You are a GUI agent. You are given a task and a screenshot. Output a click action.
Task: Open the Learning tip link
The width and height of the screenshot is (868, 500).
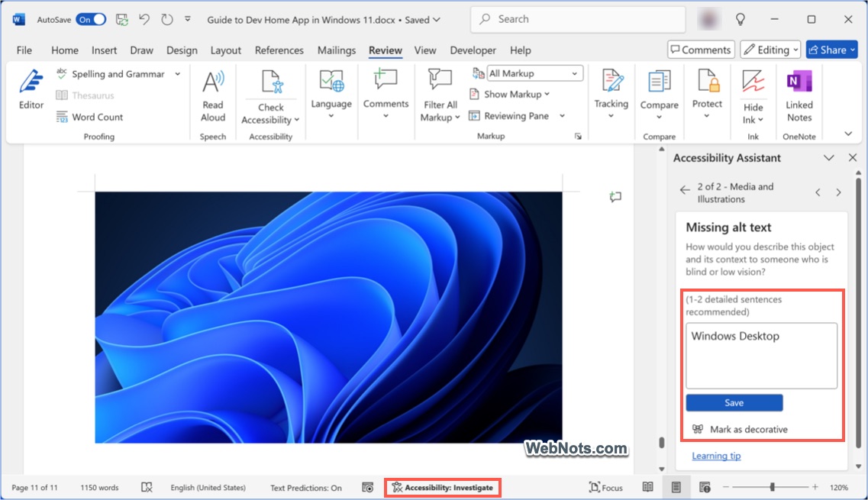[x=716, y=456]
